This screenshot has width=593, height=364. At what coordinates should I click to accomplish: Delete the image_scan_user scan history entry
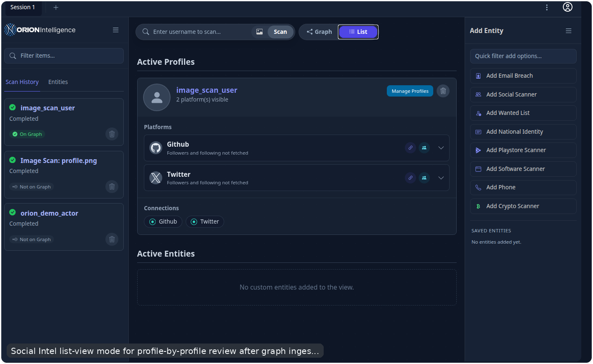112,134
